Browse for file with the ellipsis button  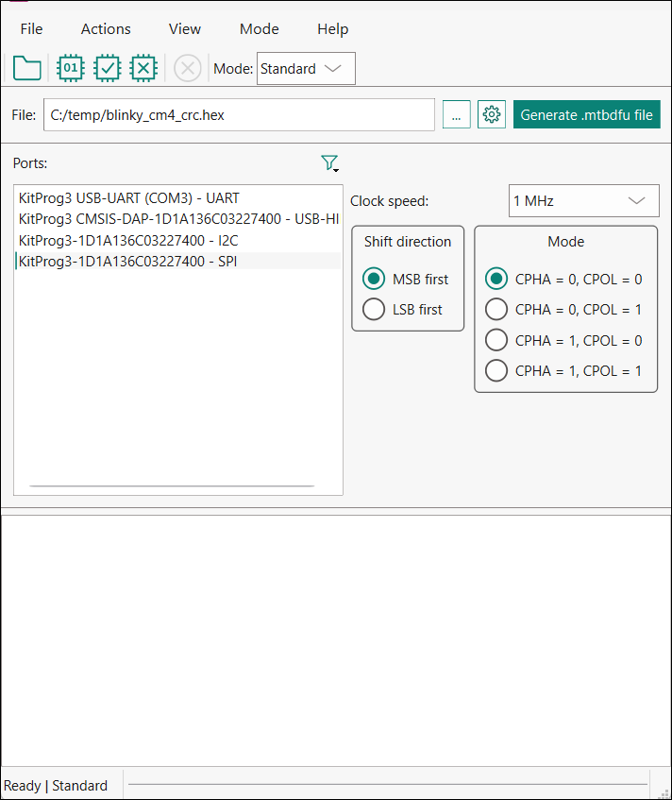click(456, 114)
